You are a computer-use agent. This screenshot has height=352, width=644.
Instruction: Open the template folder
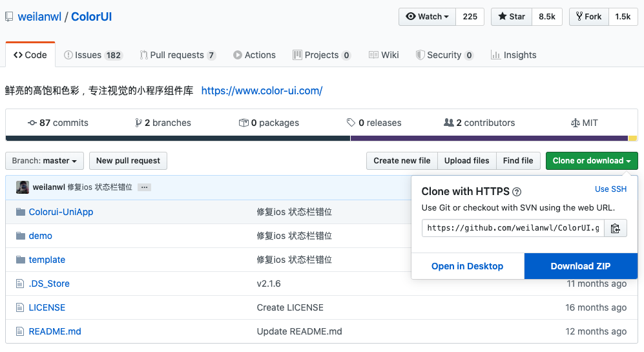pyautogui.click(x=47, y=260)
